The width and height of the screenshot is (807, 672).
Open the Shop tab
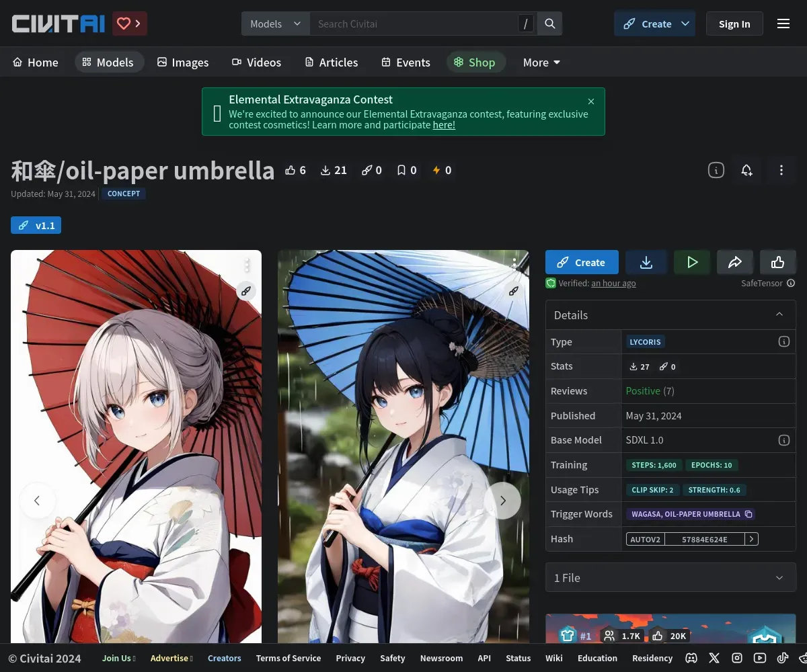(475, 62)
